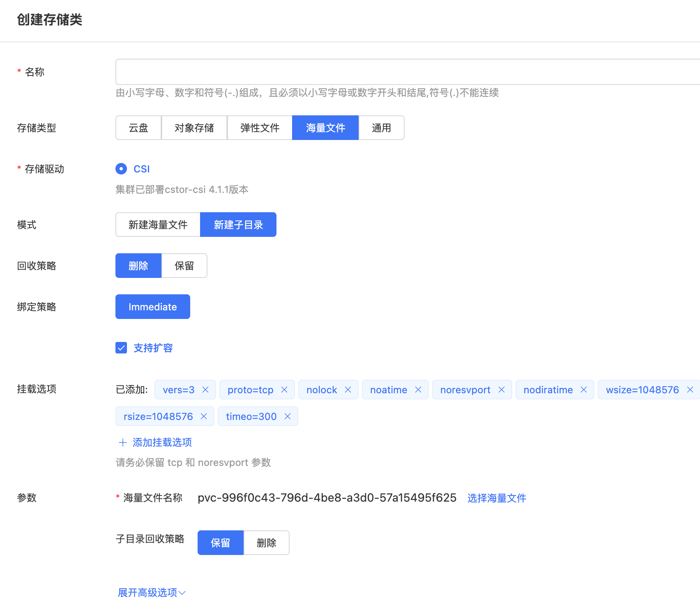This screenshot has height=610, width=700.
Task: Remove the proto=tcp mount option tag
Action: pyautogui.click(x=284, y=390)
